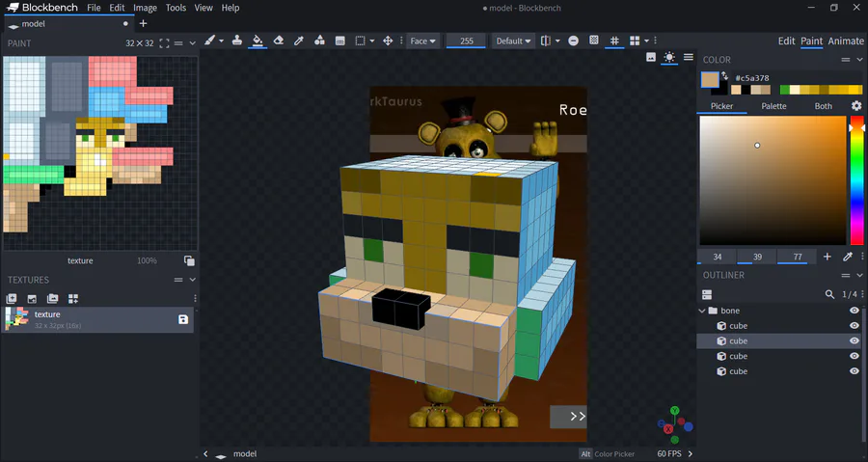Viewport: 868px width, 462px height.
Task: Click the main color swatch
Action: coord(710,80)
